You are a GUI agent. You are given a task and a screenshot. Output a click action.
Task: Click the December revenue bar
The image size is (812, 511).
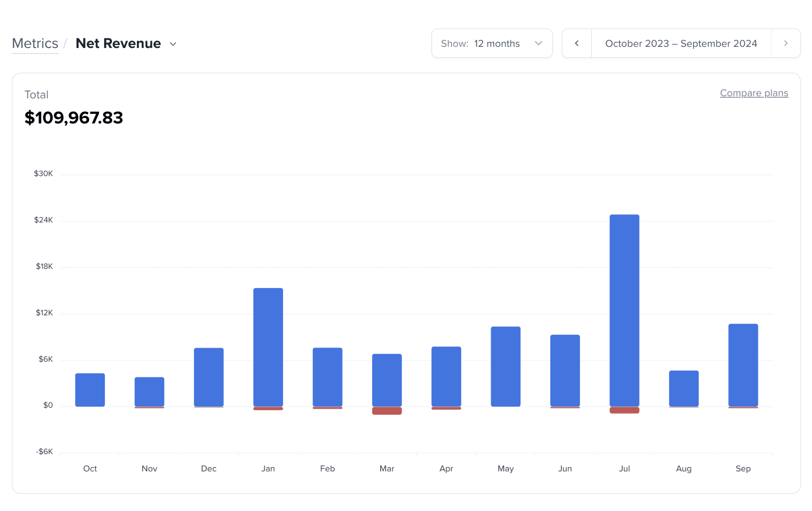coord(209,377)
